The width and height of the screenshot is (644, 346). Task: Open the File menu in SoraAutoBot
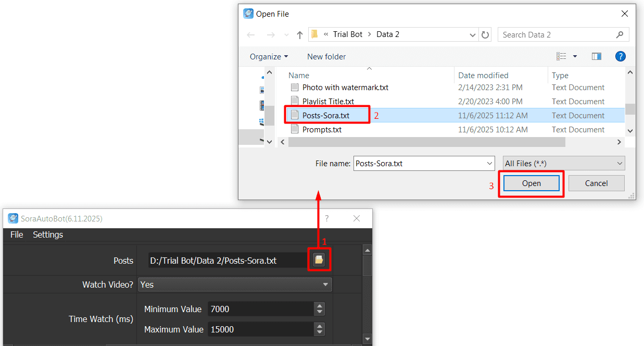pos(17,234)
